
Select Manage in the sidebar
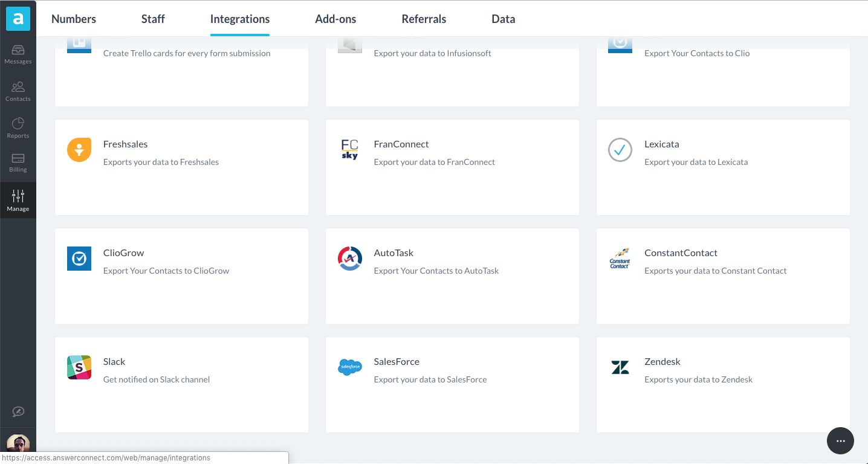pyautogui.click(x=18, y=200)
